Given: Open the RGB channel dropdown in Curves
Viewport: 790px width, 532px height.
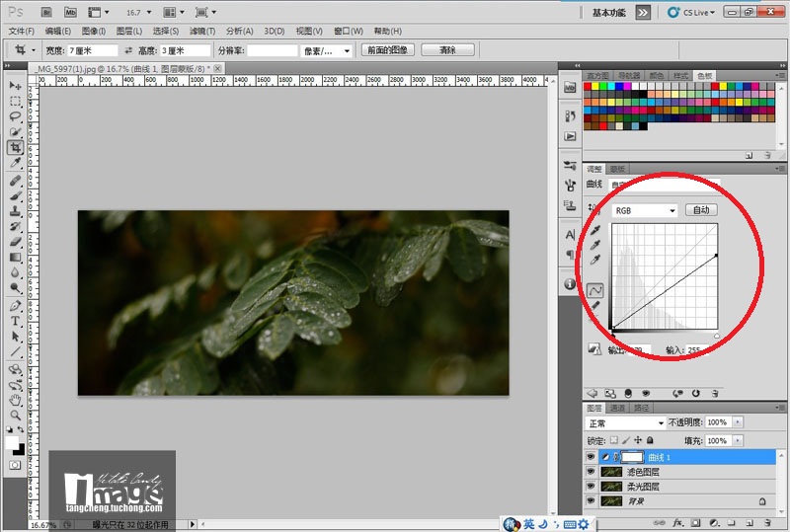Looking at the screenshot, I should pyautogui.click(x=644, y=210).
